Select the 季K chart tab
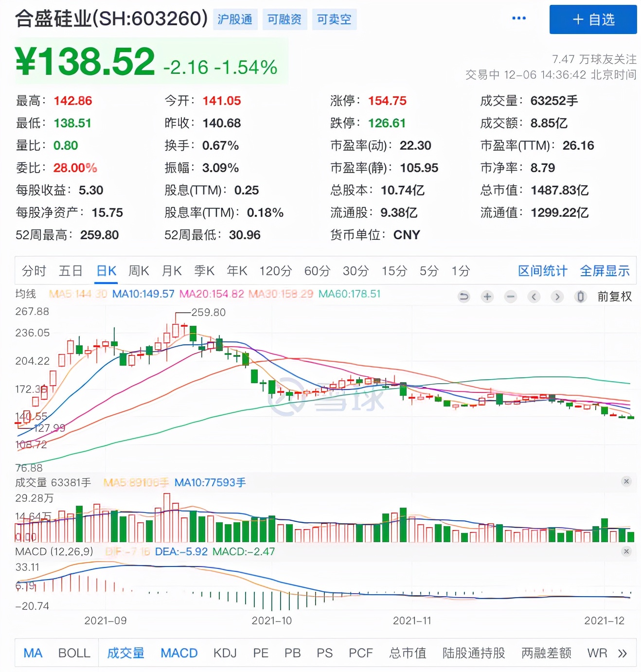 [204, 271]
